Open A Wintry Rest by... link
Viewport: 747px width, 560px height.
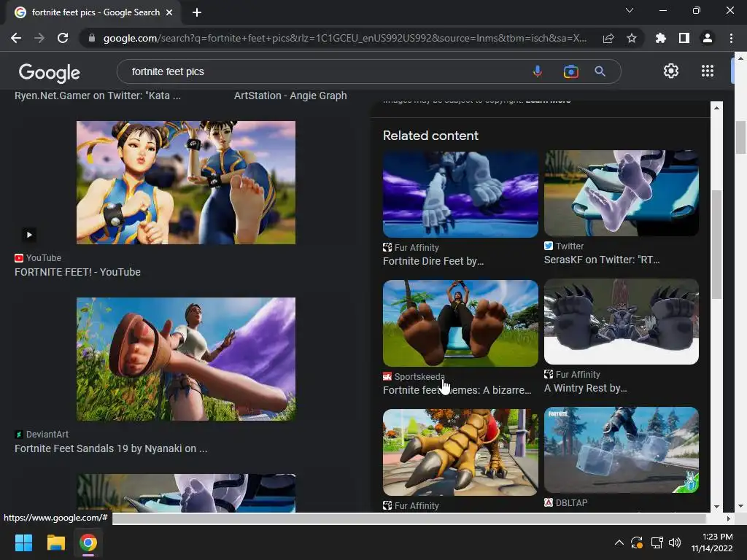click(586, 388)
